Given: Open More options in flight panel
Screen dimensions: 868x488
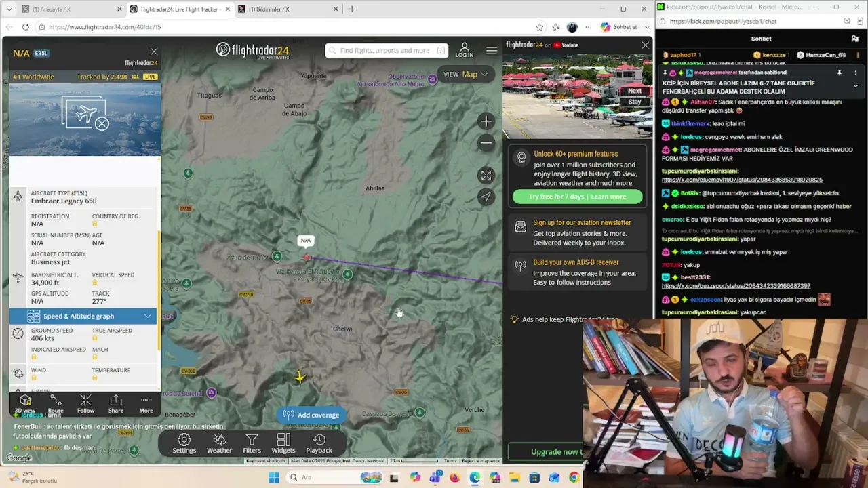Looking at the screenshot, I should (x=146, y=403).
